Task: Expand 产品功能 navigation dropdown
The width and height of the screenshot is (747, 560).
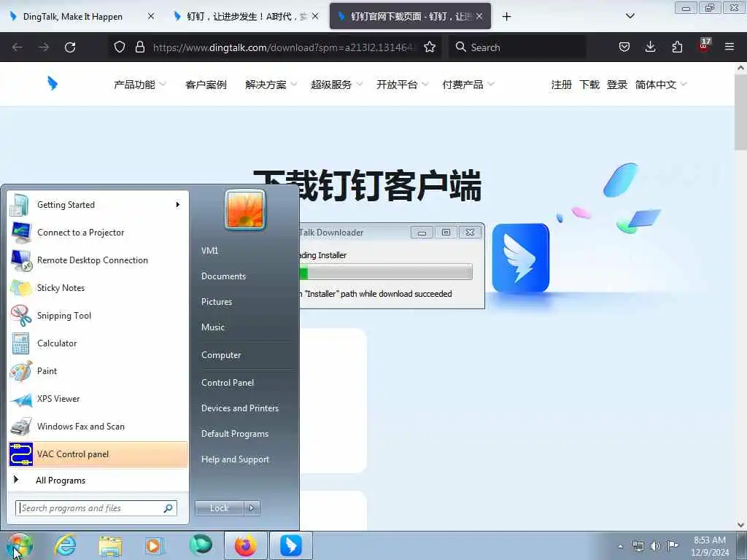Action: tap(139, 85)
